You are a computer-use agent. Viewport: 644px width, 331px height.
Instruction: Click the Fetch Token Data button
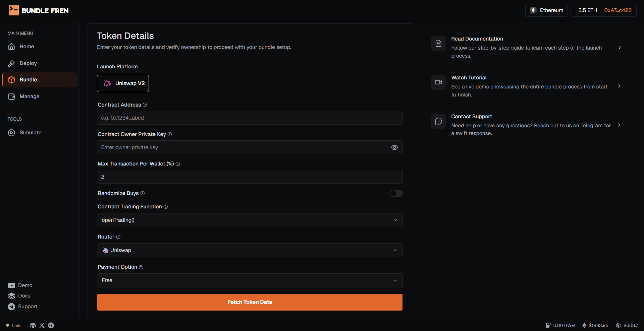pyautogui.click(x=250, y=302)
